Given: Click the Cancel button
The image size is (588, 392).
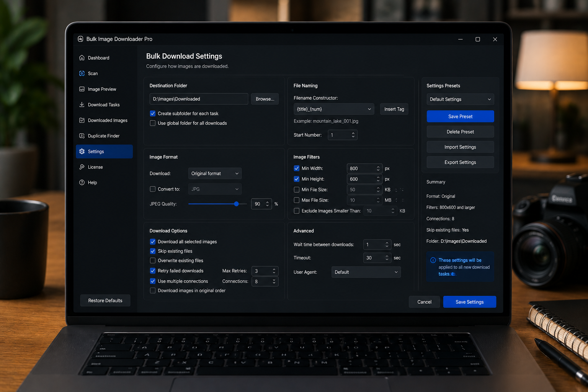Looking at the screenshot, I should [x=424, y=302].
